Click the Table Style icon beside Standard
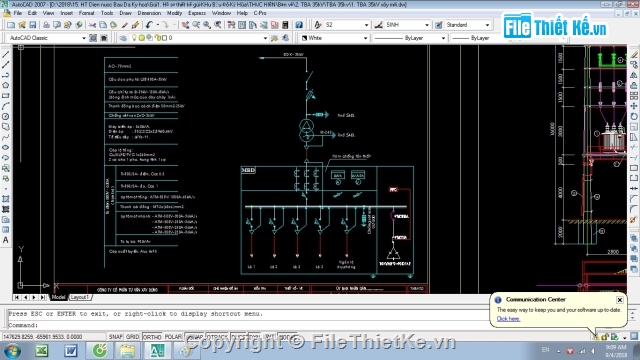Screen dimensions: 640x360 (439, 25)
